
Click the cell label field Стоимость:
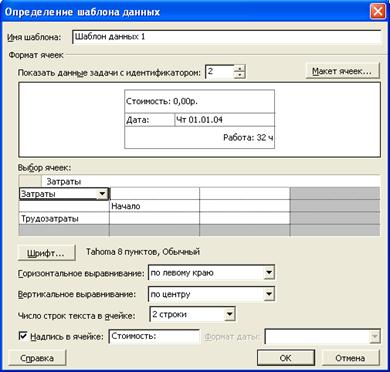click(154, 336)
